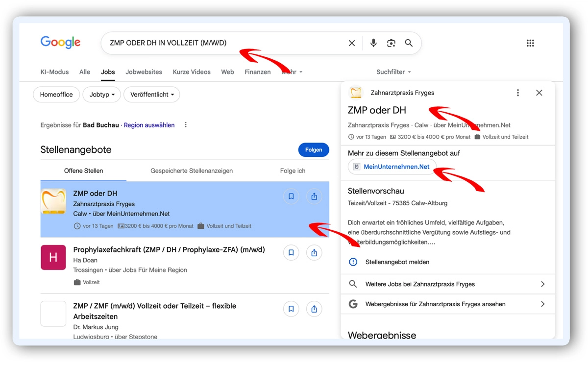Screen dimensions: 588x366
Task: Open the Suchfilter dropdown
Action: 393,72
